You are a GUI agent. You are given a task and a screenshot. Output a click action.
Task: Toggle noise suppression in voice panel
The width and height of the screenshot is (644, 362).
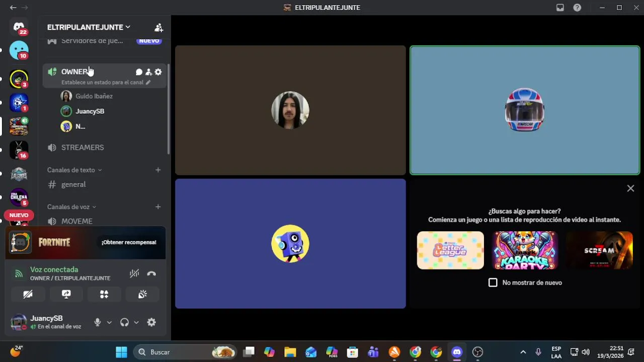134,274
